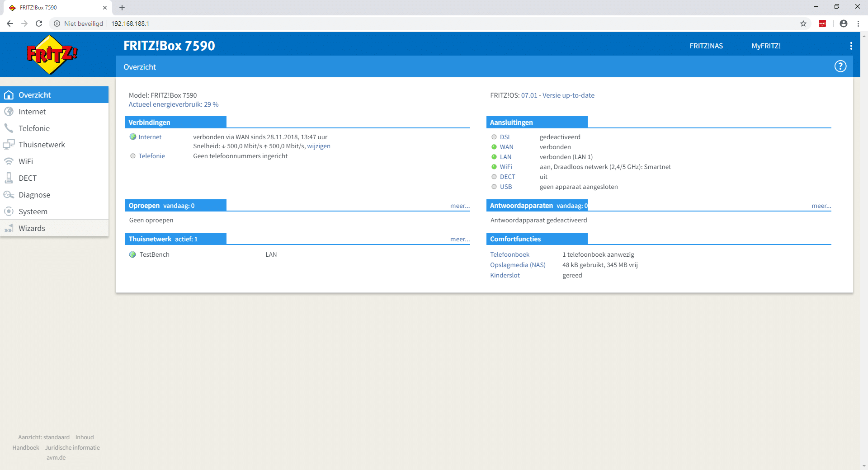Open the USB link under Aansluitingen
868x470 pixels.
(506, 187)
